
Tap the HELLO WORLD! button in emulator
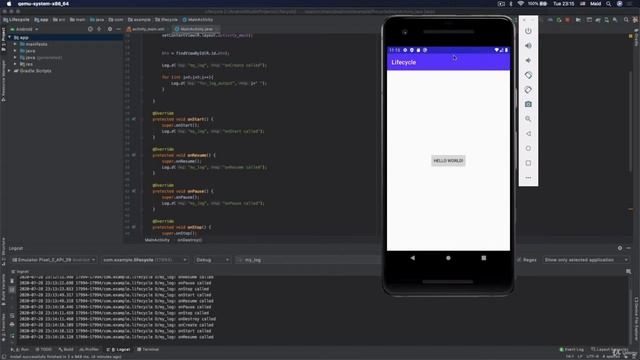448,160
